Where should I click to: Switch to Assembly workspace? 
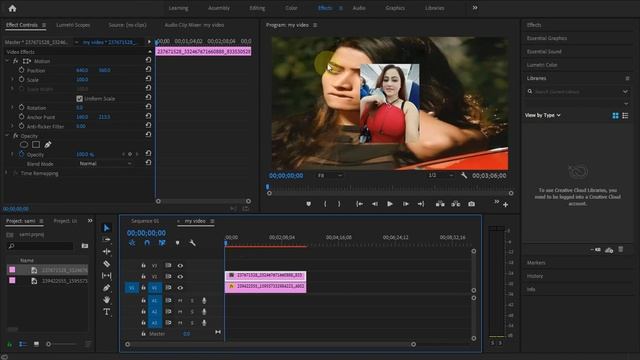coord(219,8)
